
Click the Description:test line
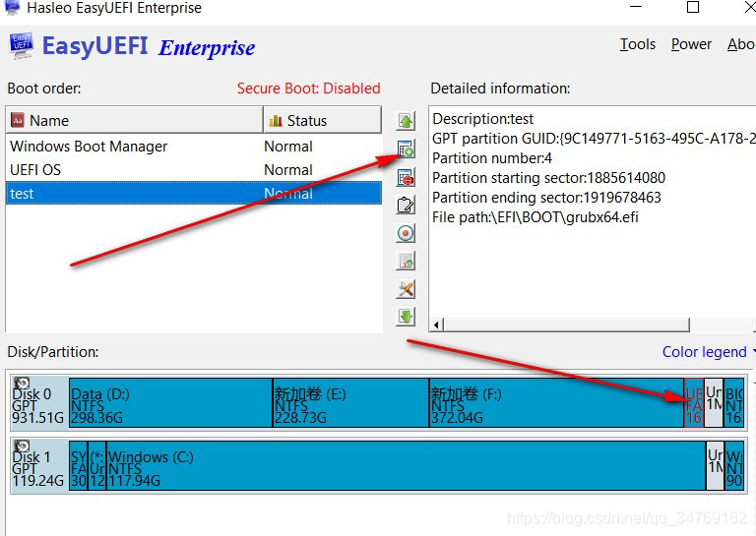482,119
